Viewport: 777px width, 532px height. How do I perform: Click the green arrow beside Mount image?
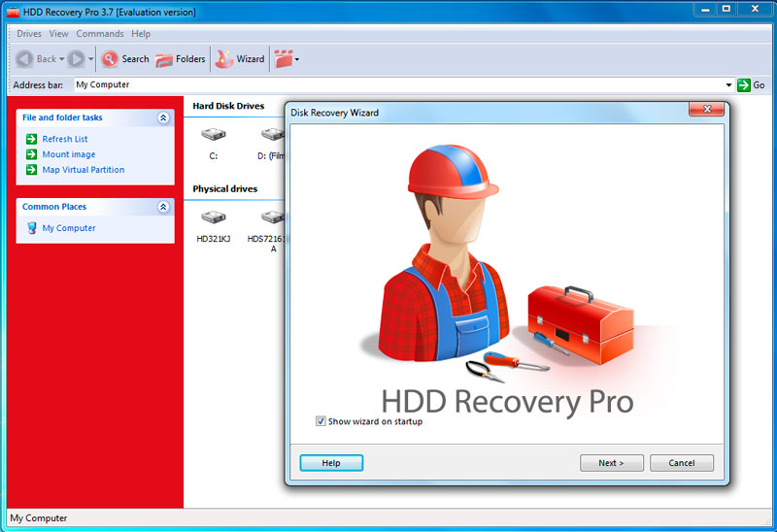click(31, 154)
